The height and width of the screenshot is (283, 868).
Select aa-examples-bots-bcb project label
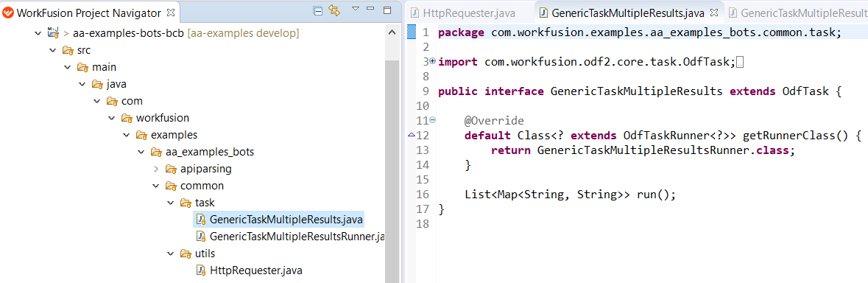coord(128,33)
